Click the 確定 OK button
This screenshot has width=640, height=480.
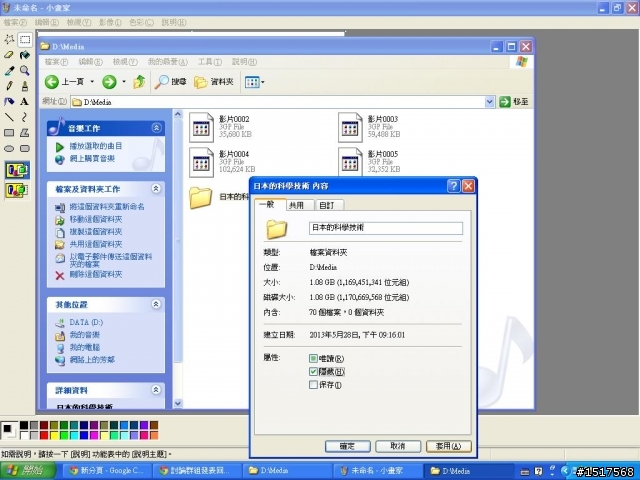[347, 446]
